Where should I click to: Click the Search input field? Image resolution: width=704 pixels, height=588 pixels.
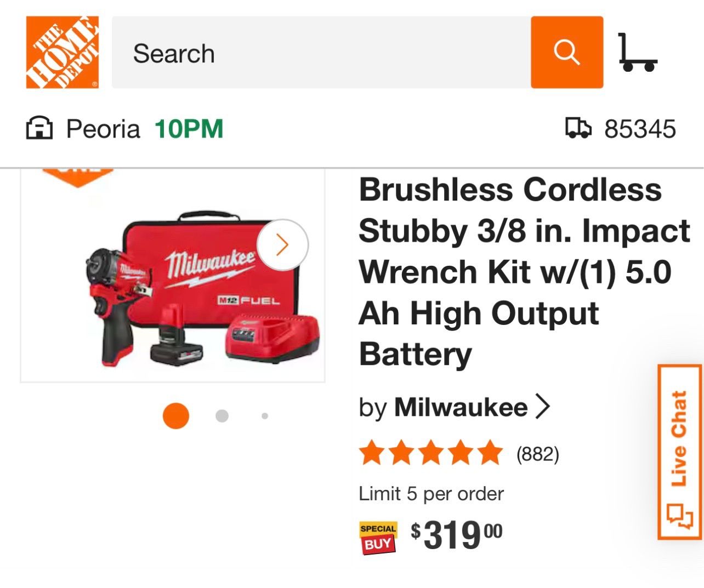click(x=321, y=52)
